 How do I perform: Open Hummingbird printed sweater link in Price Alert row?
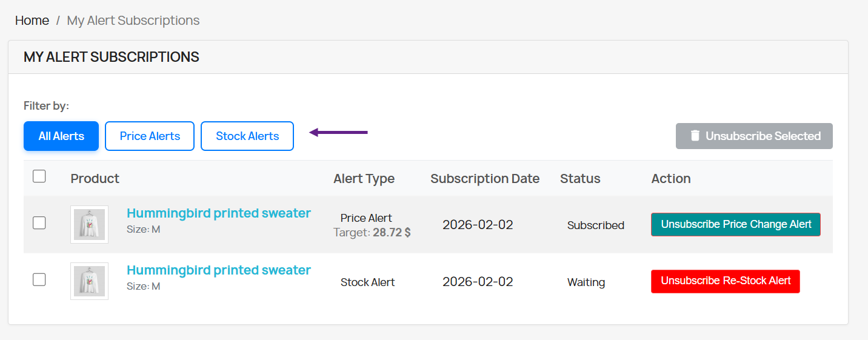[x=219, y=213]
